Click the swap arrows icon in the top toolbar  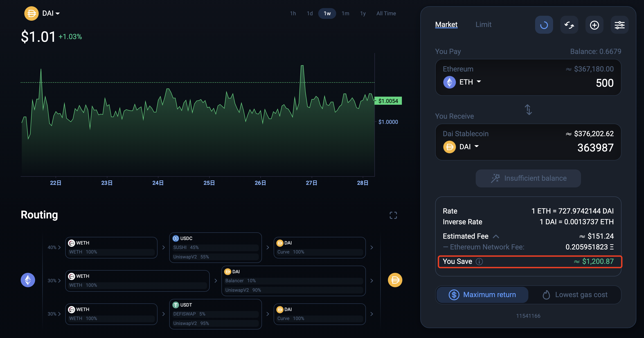tap(569, 25)
